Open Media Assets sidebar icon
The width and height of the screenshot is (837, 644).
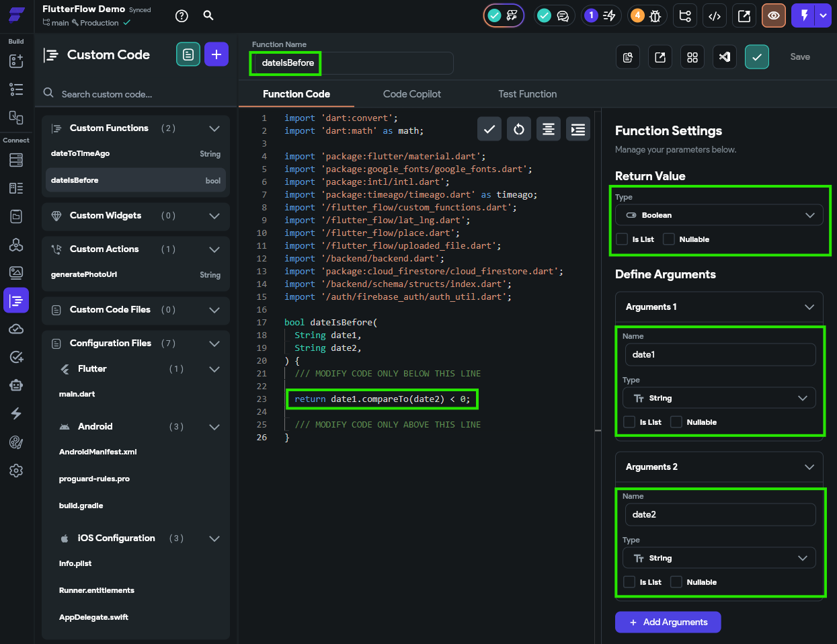pyautogui.click(x=16, y=272)
